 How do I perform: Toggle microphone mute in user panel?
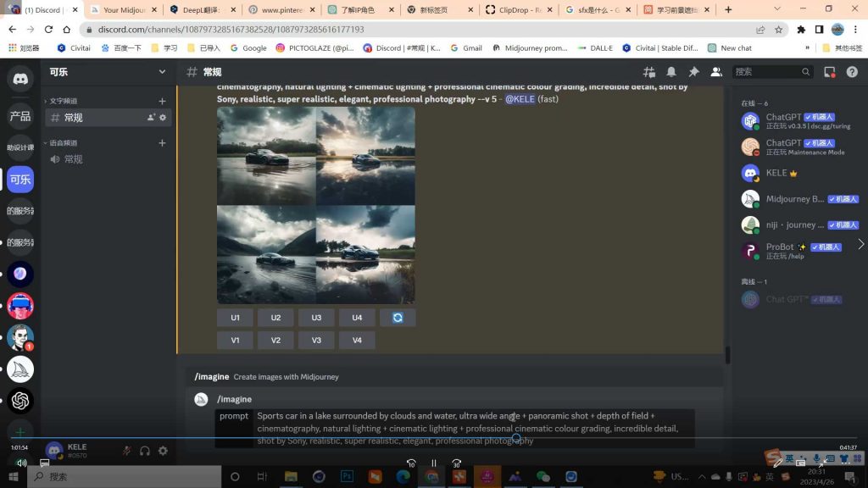coord(126,451)
